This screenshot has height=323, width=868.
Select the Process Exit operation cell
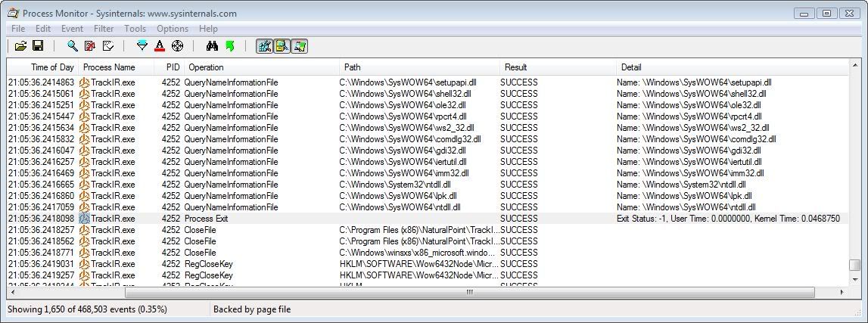(206, 219)
